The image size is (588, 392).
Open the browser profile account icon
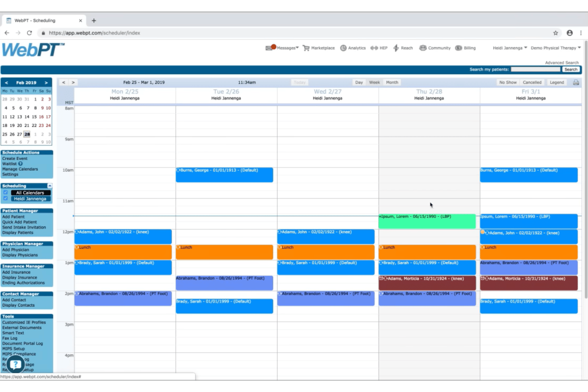point(570,33)
